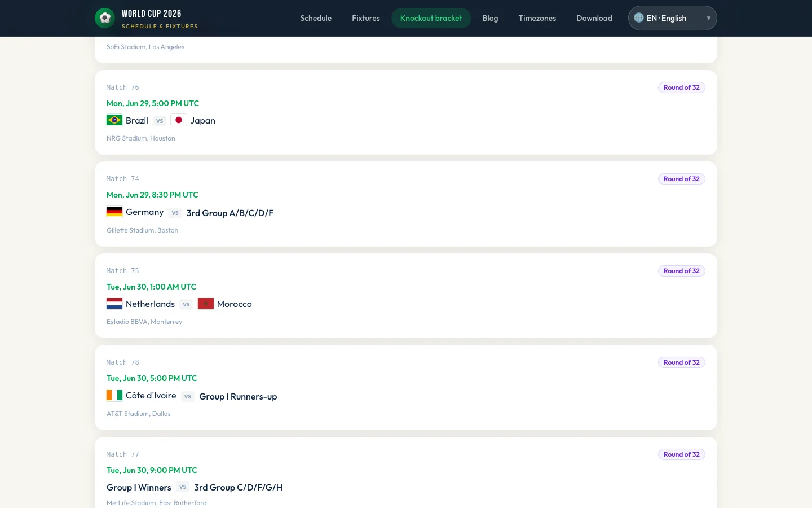Click Mon, Jun 29, 8:30 PM UTC date

(152, 195)
